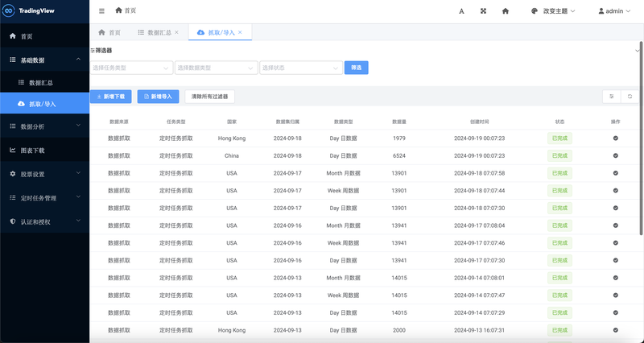Click the home icon in top-right header
This screenshot has height=343, width=644.
point(506,11)
